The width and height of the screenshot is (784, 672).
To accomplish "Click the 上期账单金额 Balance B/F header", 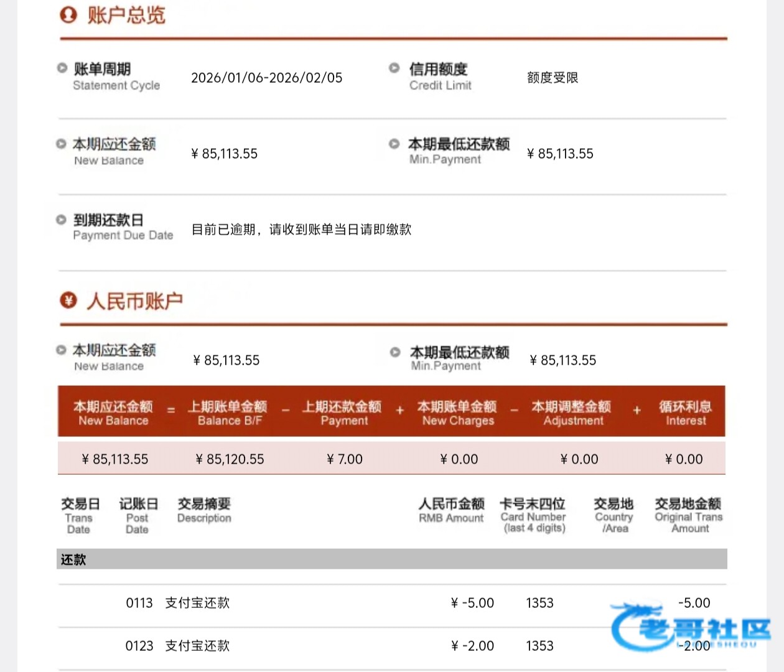I will coord(228,413).
